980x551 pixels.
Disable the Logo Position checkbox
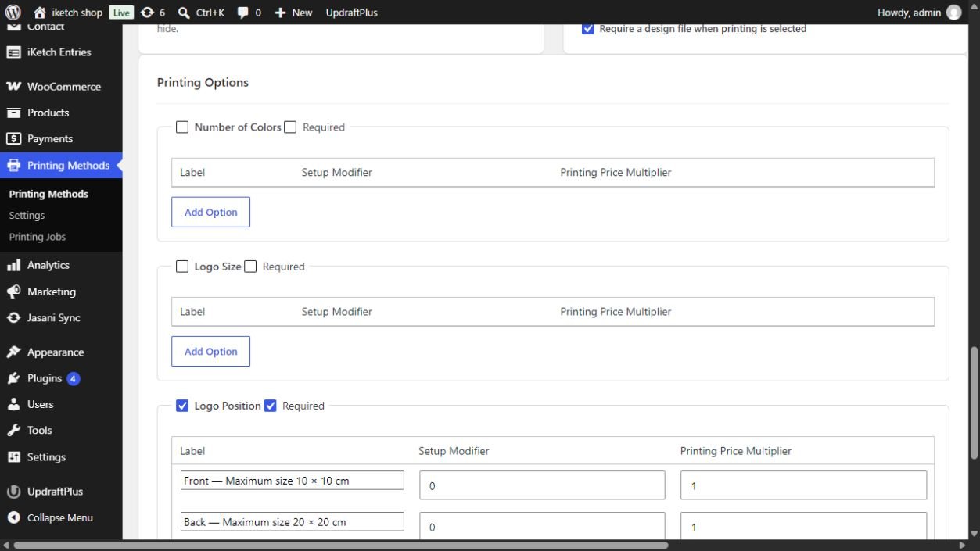coord(182,406)
